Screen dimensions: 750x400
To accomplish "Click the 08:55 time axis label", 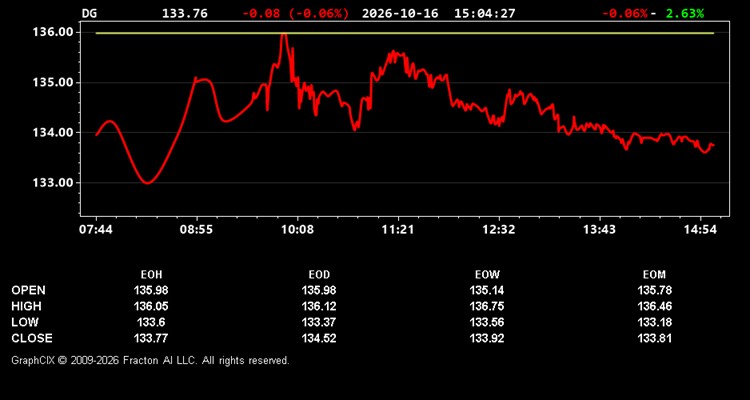I will (197, 230).
